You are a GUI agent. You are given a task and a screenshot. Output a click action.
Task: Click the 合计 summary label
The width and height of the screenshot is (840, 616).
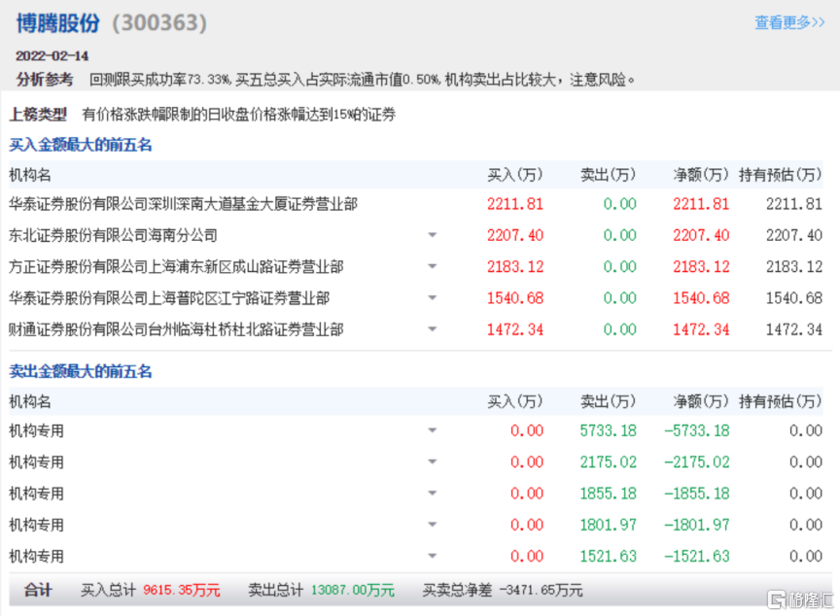38,591
